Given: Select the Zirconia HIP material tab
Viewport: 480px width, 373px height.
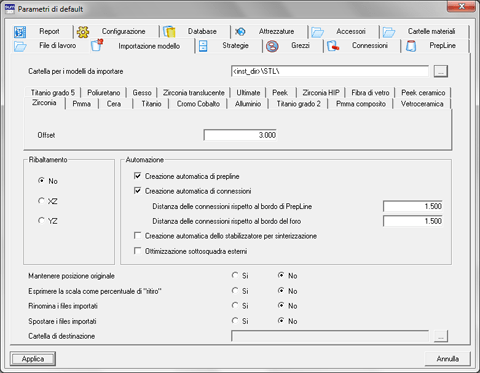Looking at the screenshot, I should pos(321,93).
